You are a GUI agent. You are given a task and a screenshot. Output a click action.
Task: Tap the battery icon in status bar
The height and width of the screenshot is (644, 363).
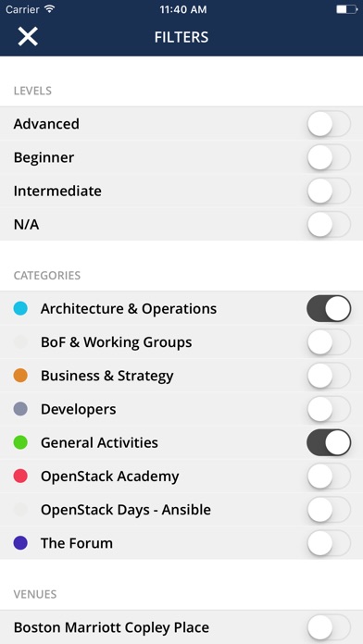point(346,9)
